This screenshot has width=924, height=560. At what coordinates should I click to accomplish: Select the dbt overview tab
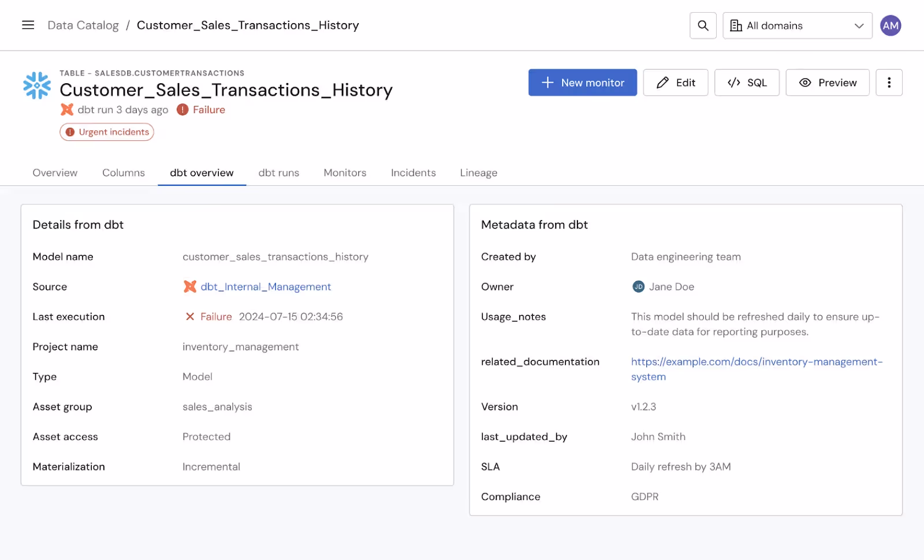click(x=202, y=173)
